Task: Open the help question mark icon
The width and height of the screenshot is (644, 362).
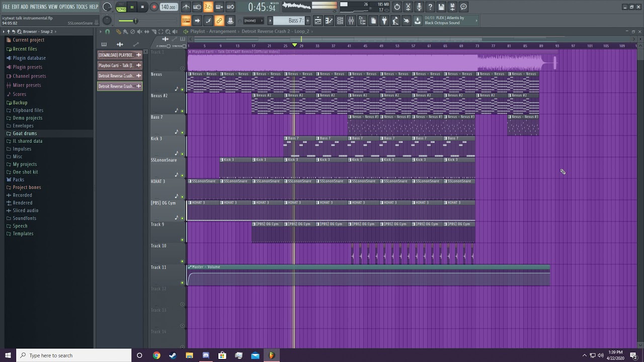Action: point(430,7)
